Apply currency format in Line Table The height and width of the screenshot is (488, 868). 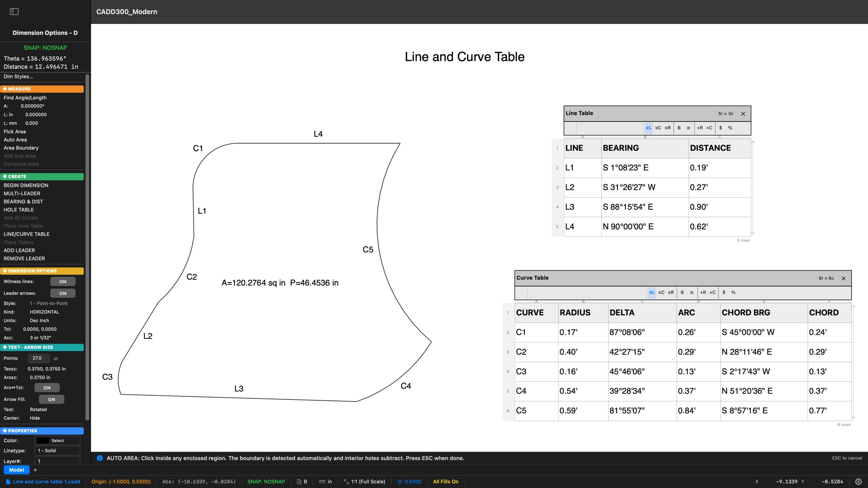[x=721, y=128]
